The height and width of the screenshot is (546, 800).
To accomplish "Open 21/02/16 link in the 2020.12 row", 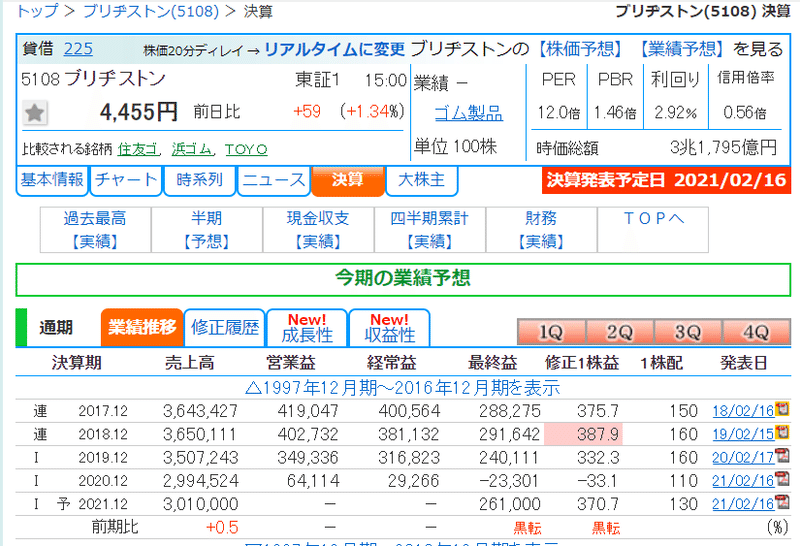I will click(x=743, y=481).
